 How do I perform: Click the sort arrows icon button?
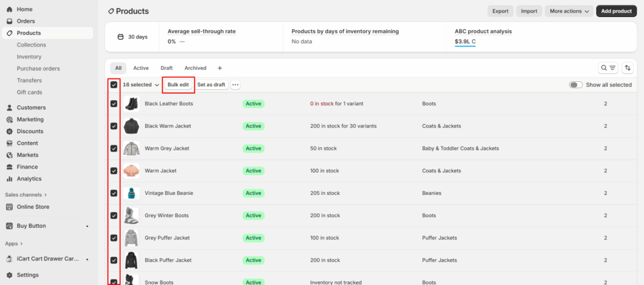point(627,68)
